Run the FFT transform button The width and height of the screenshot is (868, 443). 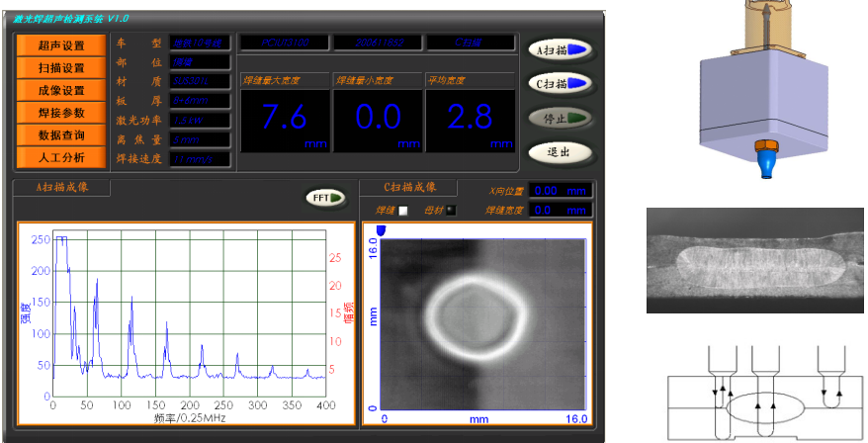point(327,198)
